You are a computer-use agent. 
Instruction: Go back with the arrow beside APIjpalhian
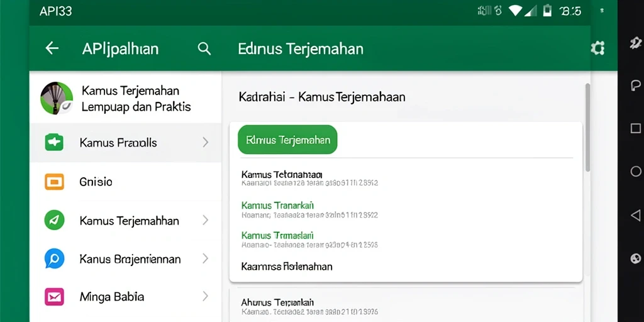[52, 48]
